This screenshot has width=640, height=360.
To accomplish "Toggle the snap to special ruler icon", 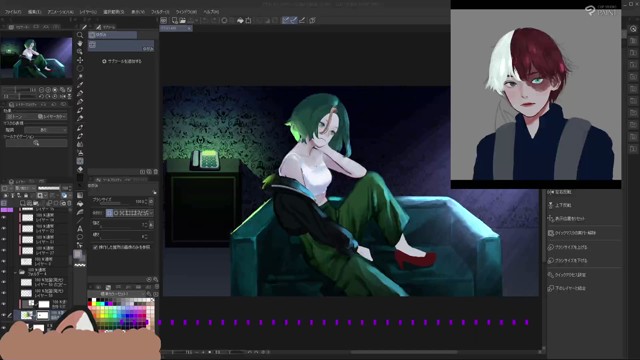I will pyautogui.click(x=294, y=20).
